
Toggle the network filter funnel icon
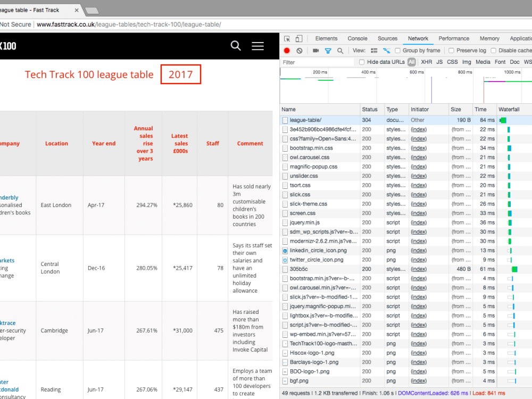point(328,51)
